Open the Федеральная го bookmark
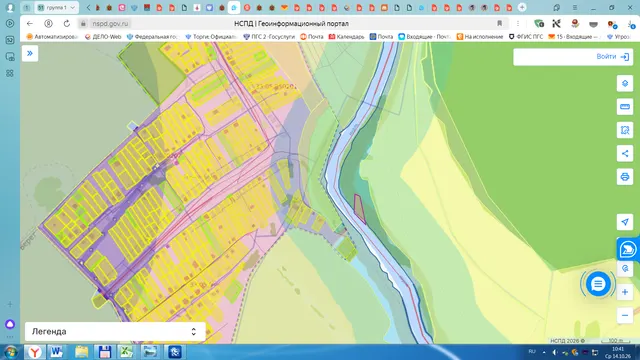Image resolution: width=640 pixels, height=360 pixels. (x=152, y=37)
